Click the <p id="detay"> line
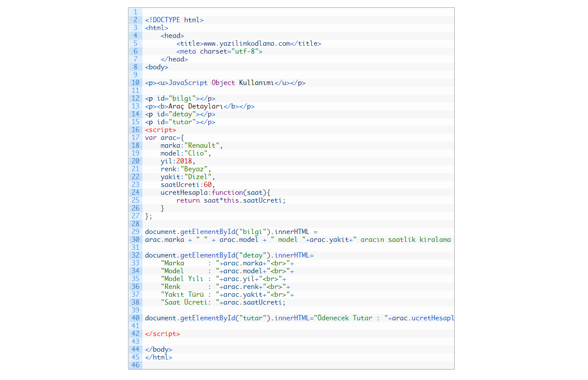The image size is (588, 380). click(x=180, y=114)
